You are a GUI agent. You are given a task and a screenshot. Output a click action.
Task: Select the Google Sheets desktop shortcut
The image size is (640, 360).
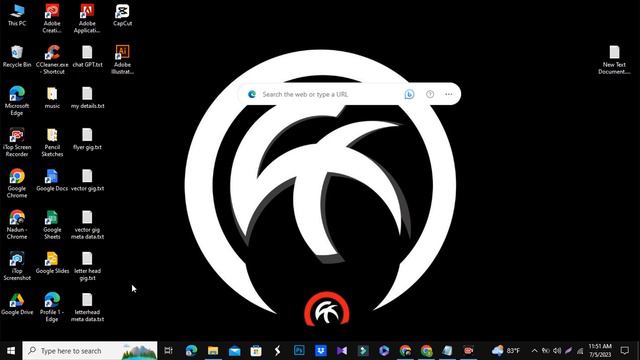[x=52, y=225]
